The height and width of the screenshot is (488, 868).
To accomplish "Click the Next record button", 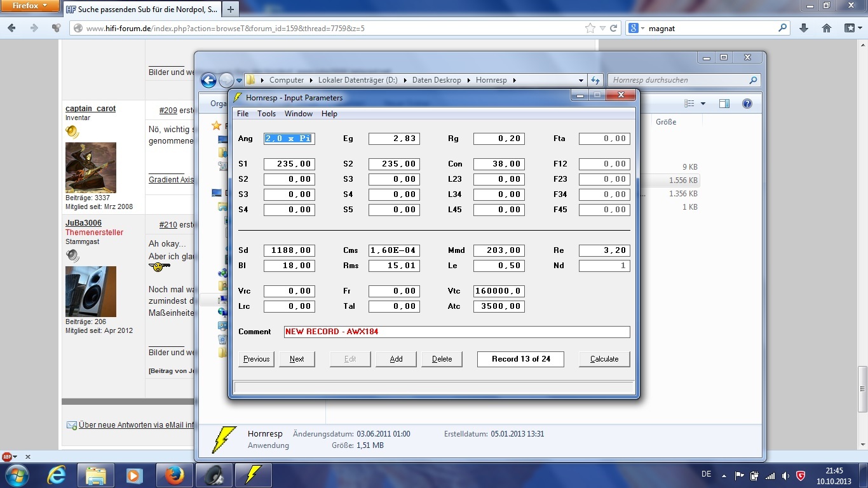I will 297,359.
